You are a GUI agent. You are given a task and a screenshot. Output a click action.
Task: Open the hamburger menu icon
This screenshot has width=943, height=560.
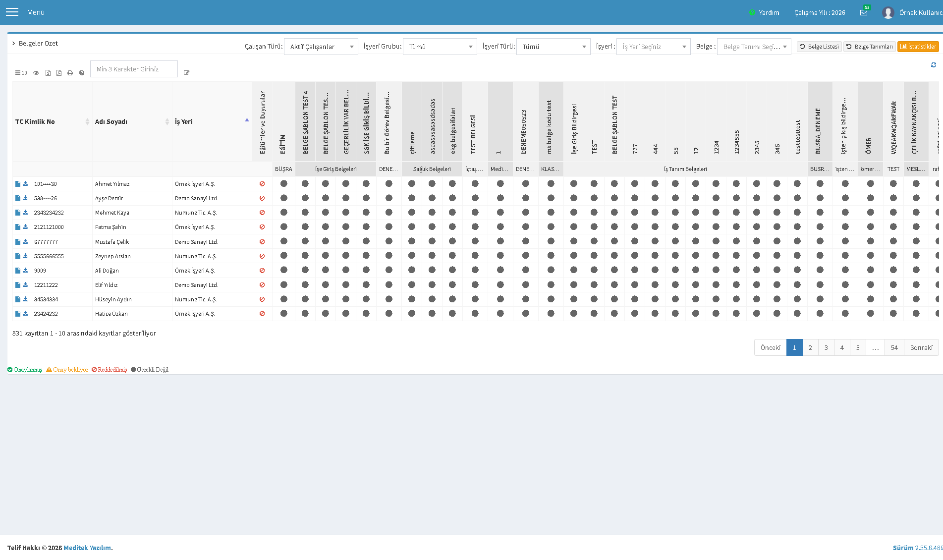[12, 12]
